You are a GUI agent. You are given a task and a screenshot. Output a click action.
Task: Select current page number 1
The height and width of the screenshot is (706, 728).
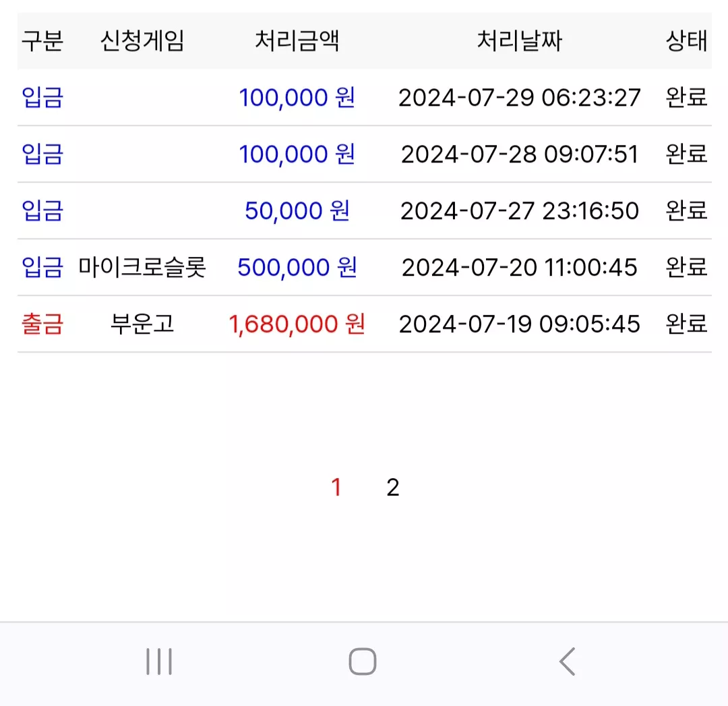click(x=336, y=488)
